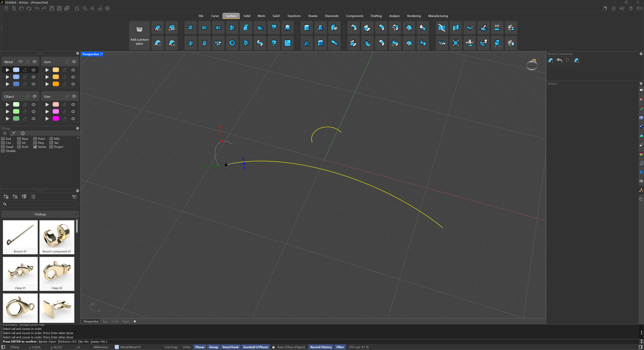This screenshot has width=644, height=350.
Task: Uncheck the Vertex osnap checkbox
Action: pyautogui.click(x=35, y=147)
